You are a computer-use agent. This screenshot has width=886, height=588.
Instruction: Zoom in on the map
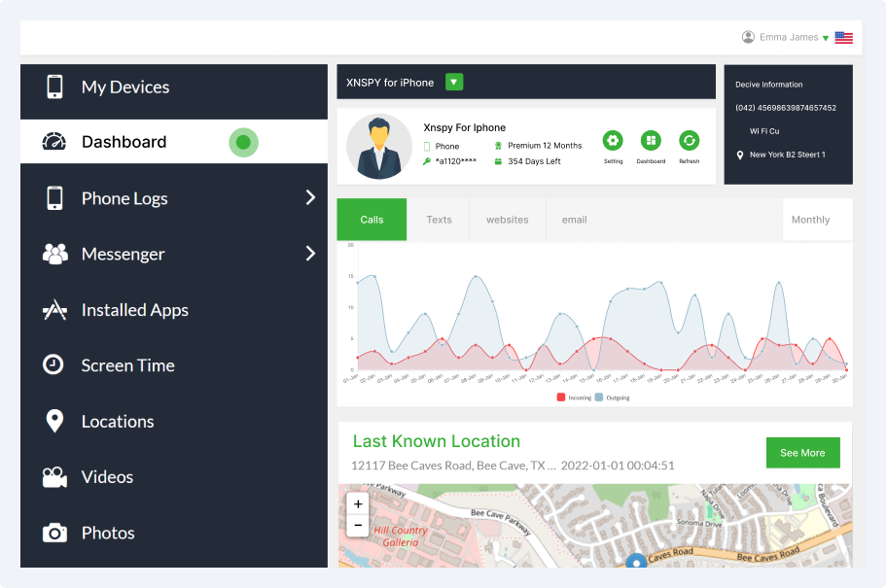tap(358, 504)
